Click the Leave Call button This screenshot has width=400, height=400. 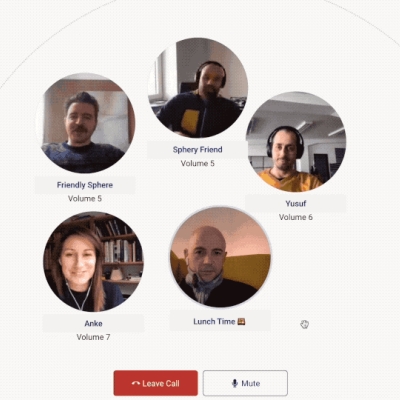(x=156, y=383)
